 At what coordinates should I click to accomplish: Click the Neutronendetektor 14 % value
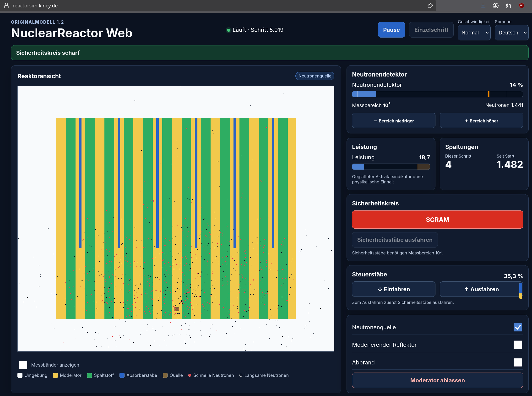(516, 85)
